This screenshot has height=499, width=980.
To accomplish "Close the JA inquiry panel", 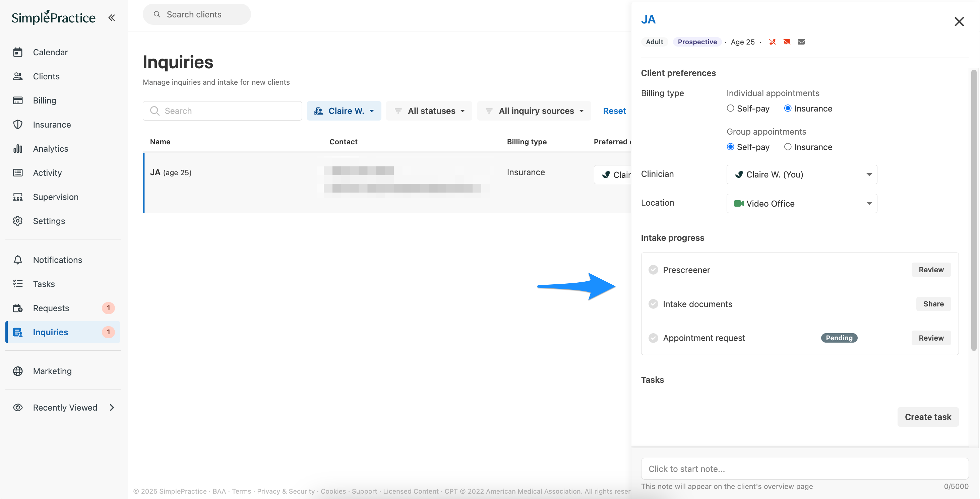I will pyautogui.click(x=959, y=22).
